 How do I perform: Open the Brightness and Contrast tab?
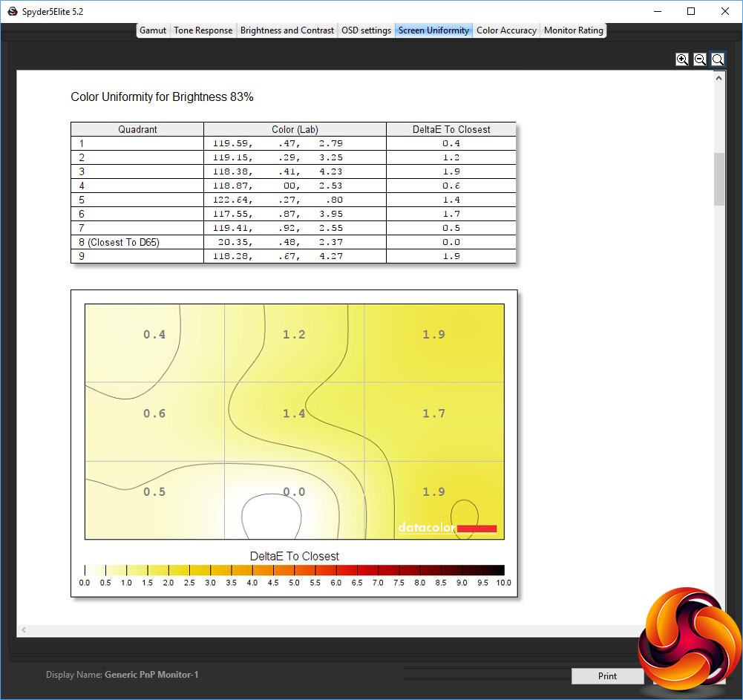(287, 30)
